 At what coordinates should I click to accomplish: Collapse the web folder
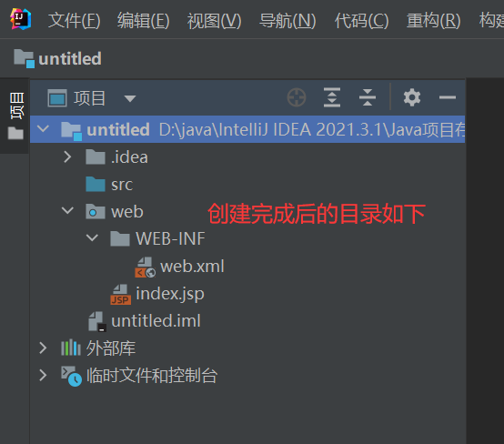(67, 211)
